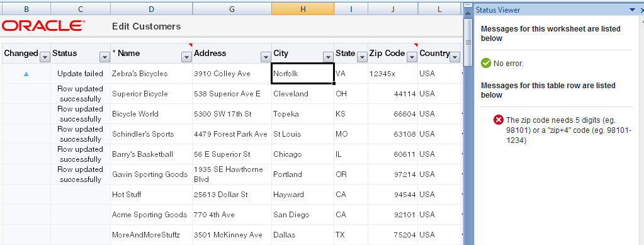
Task: Select column L header
Action: (x=439, y=9)
